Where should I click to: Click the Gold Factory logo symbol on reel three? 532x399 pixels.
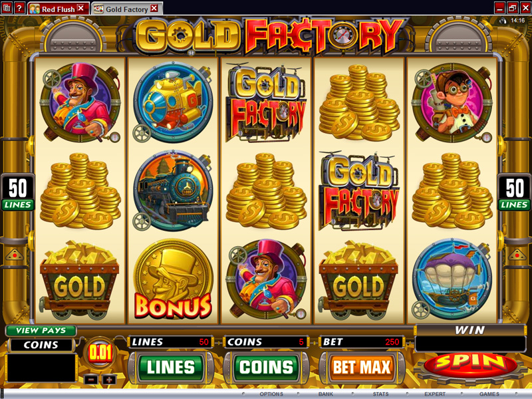[x=266, y=102]
